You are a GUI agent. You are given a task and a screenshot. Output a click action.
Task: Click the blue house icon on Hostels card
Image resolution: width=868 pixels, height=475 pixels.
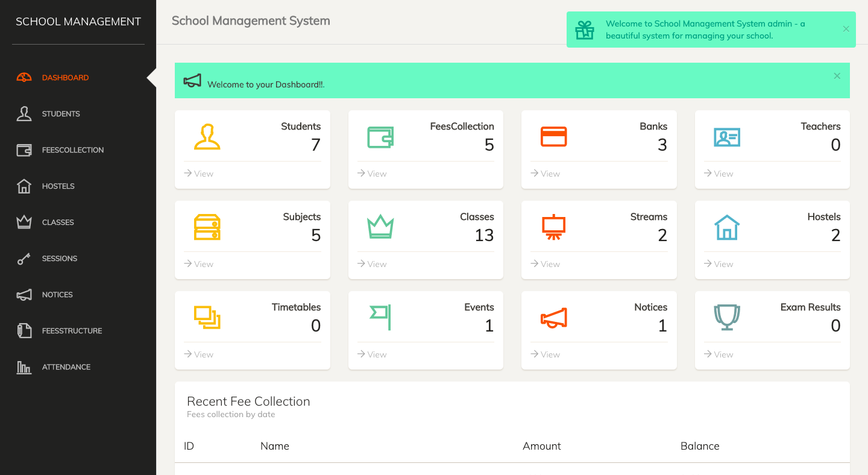pos(727,227)
